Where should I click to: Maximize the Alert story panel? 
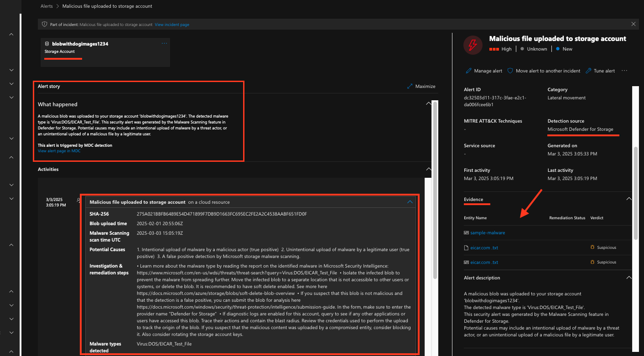421,86
